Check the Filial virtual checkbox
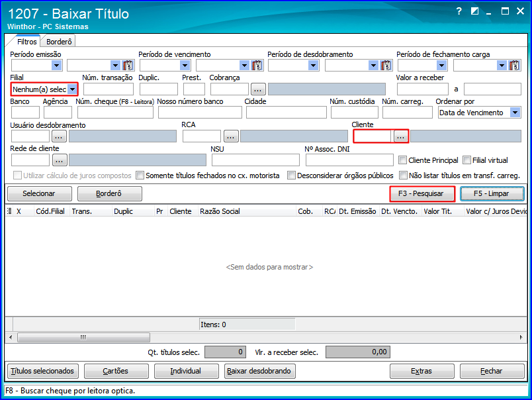 pyautogui.click(x=467, y=160)
